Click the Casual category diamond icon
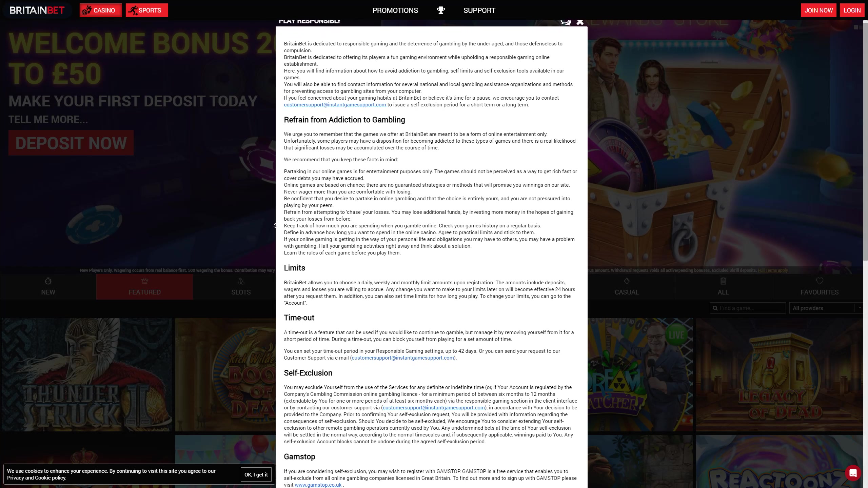This screenshot has width=868, height=488. 627,281
